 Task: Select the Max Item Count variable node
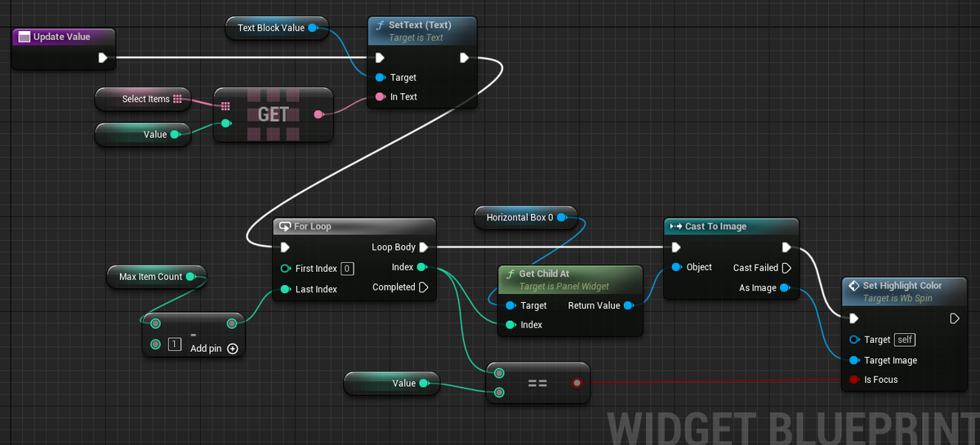point(157,277)
